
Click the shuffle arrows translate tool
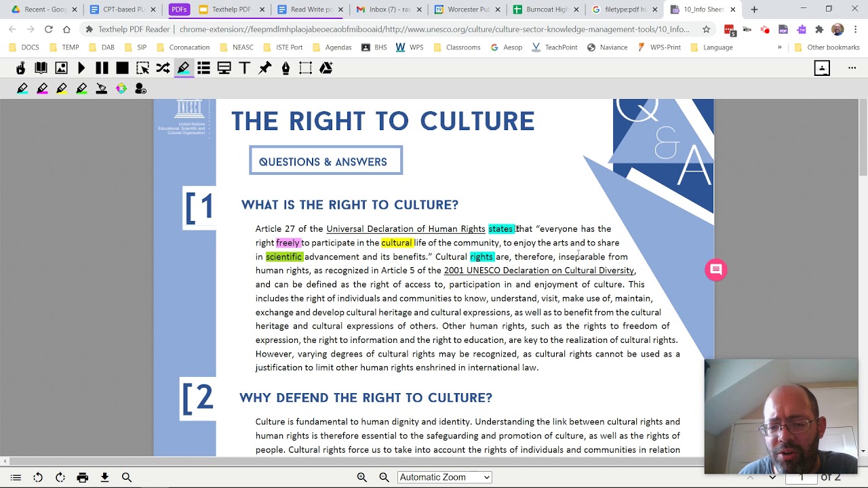pyautogui.click(x=163, y=68)
